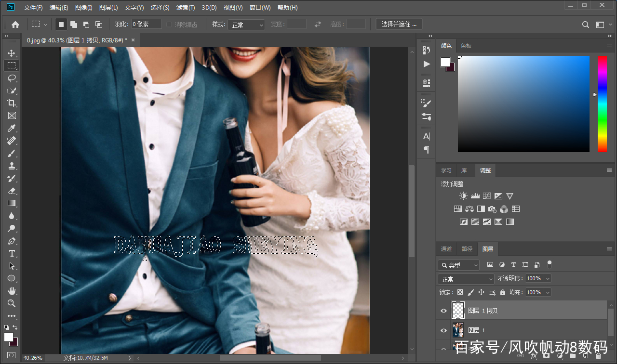Viewport: 617px width, 364px height.
Task: Select the Eyedropper tool
Action: click(x=12, y=128)
